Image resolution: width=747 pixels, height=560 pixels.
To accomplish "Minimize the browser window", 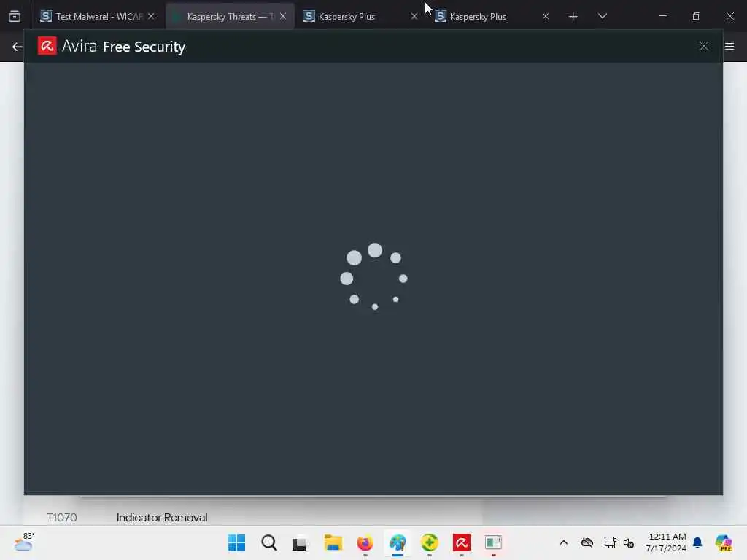I will tap(662, 16).
